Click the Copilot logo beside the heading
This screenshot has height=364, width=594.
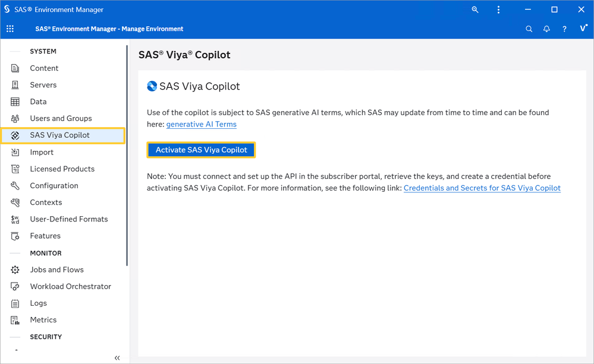[152, 86]
